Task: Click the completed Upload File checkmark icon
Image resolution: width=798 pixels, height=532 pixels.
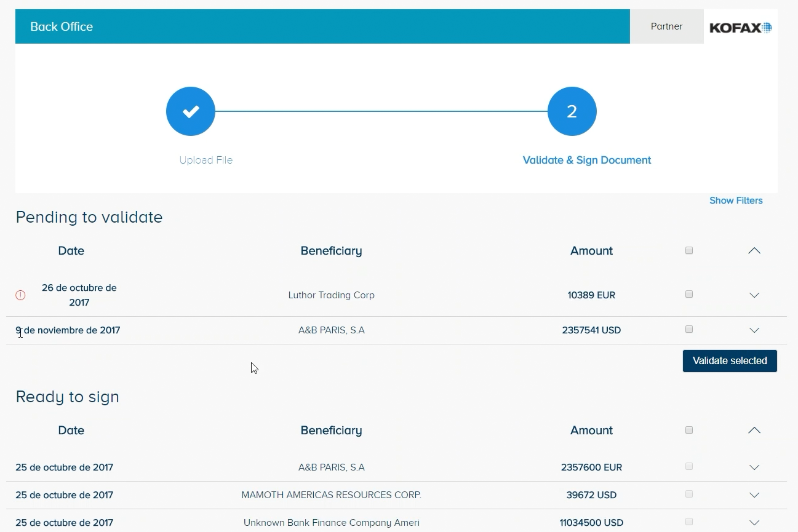Action: 190,111
